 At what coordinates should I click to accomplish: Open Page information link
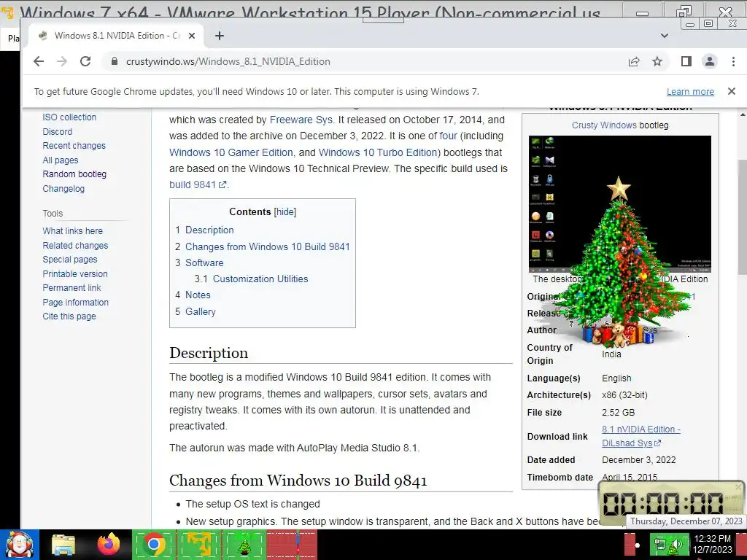[x=75, y=302]
